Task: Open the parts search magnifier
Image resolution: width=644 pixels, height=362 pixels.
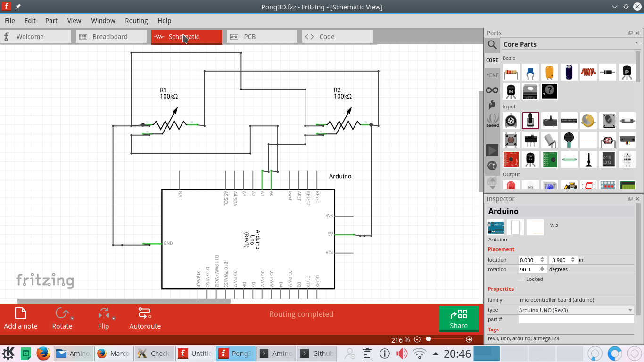Action: tap(492, 45)
